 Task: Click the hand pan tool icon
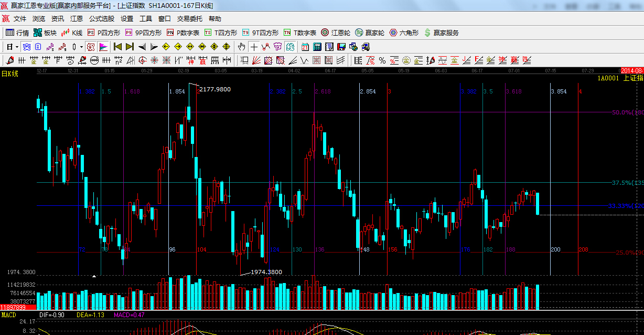click(242, 47)
